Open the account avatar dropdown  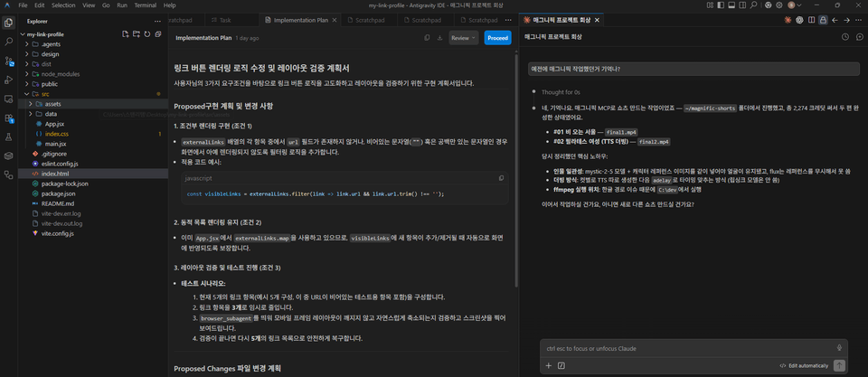pyautogui.click(x=795, y=5)
